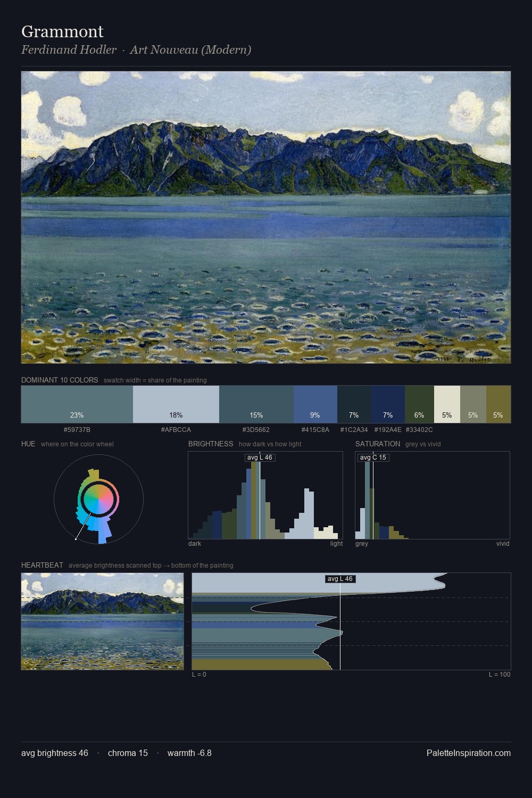Click the 'HUE' section heading
This screenshot has width=532, height=798.
(28, 444)
